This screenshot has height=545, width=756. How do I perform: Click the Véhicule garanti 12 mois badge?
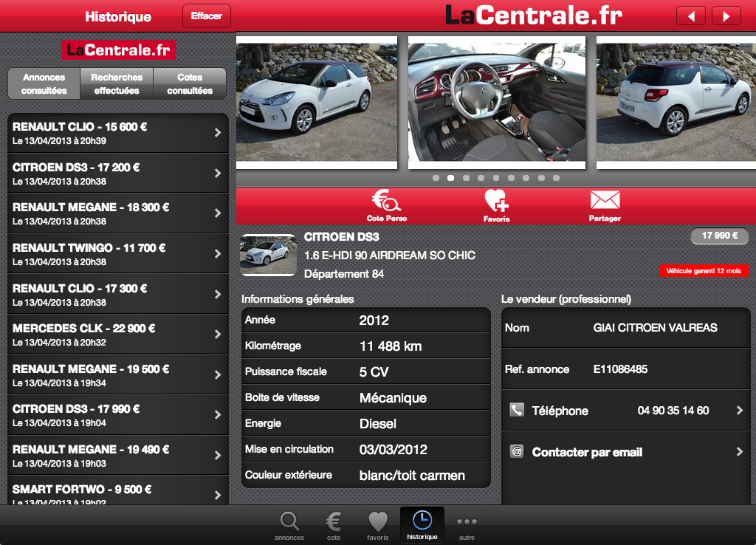(x=704, y=270)
